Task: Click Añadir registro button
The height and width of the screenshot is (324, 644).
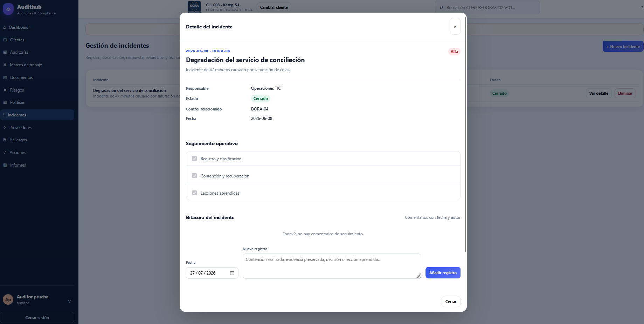Action: click(x=443, y=273)
